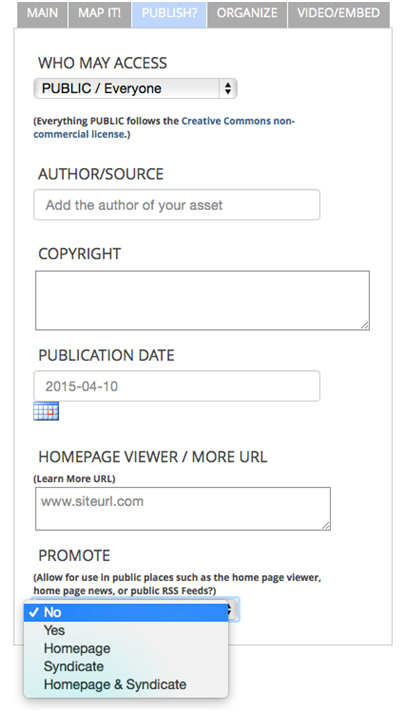The height and width of the screenshot is (712, 406).
Task: Click the Promote dropdown arrow behind the menu
Action: coord(233,610)
